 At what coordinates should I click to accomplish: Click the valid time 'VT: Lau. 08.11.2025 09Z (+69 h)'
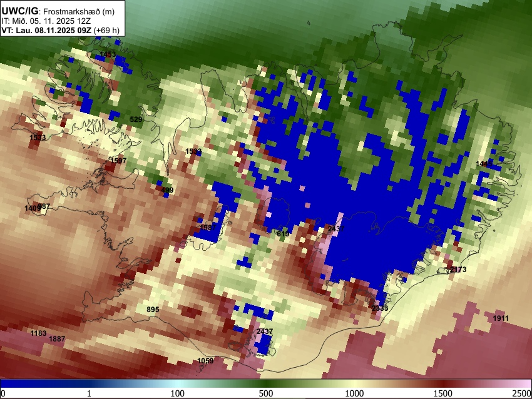(x=60, y=30)
